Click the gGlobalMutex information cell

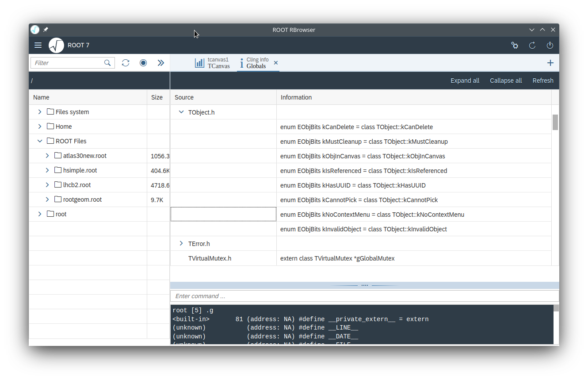(x=414, y=258)
